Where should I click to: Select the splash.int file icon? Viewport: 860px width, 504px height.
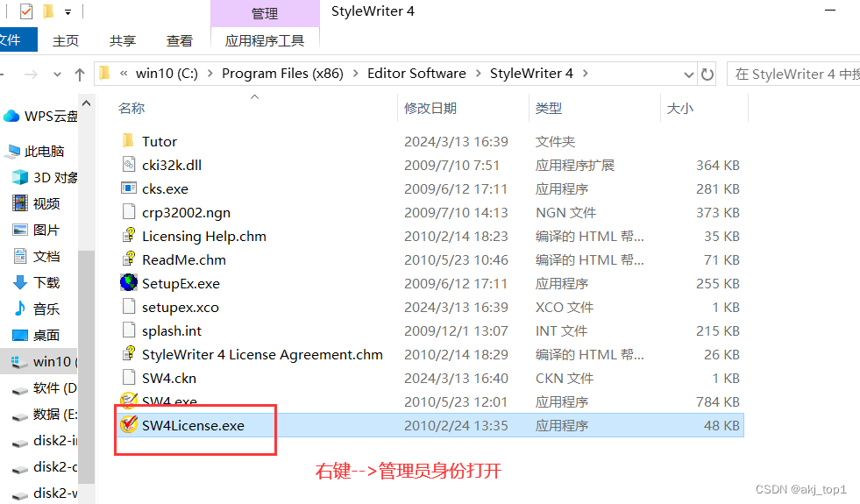(128, 330)
